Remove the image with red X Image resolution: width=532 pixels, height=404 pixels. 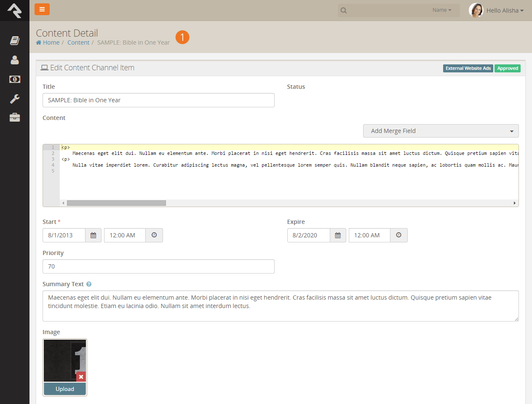tap(81, 377)
